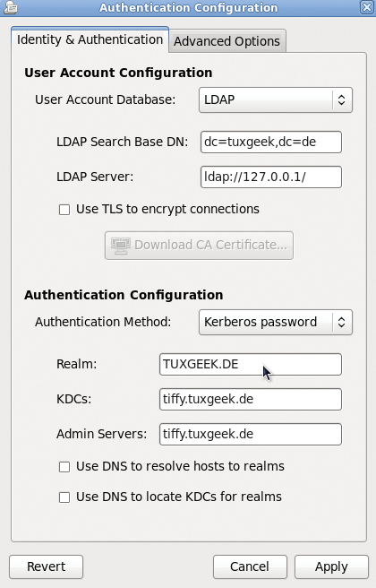Enable Use TLS to encrypt connections
This screenshot has height=588, width=376.
(x=64, y=210)
